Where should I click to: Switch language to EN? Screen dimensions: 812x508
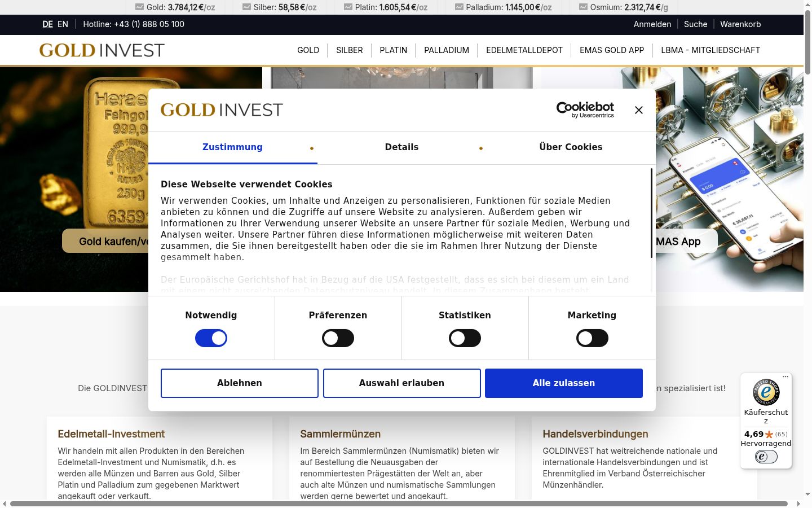point(63,24)
